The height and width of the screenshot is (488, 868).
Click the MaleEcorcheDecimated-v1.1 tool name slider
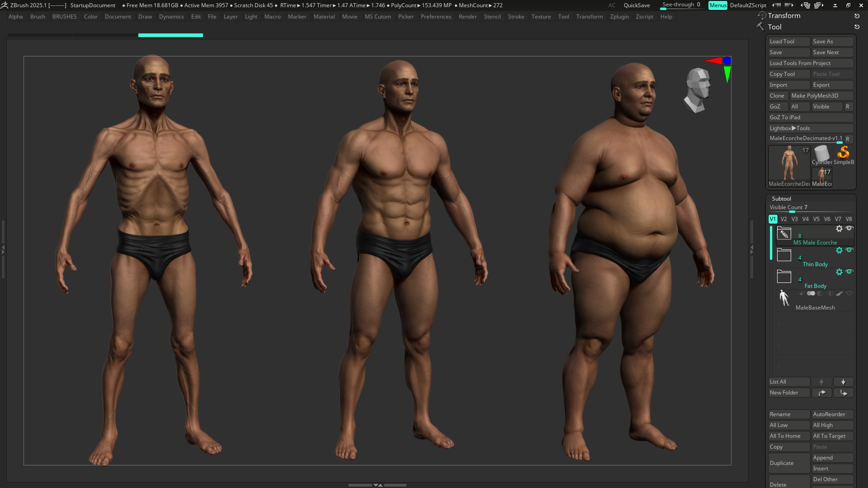[806, 139]
